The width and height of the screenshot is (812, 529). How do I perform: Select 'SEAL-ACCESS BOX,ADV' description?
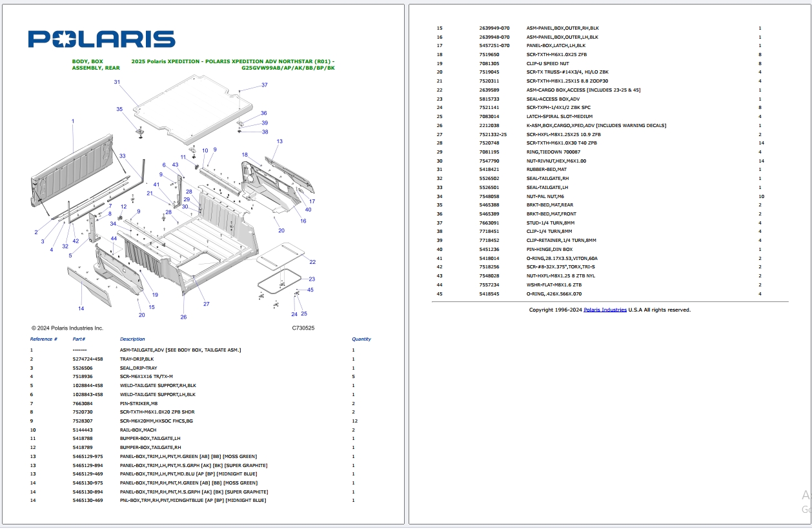click(553, 99)
